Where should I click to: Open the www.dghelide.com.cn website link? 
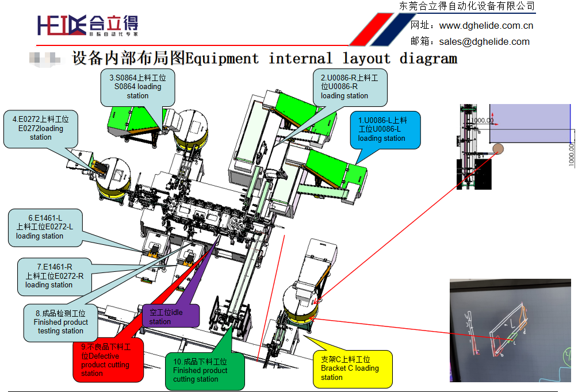pyautogui.click(x=486, y=25)
